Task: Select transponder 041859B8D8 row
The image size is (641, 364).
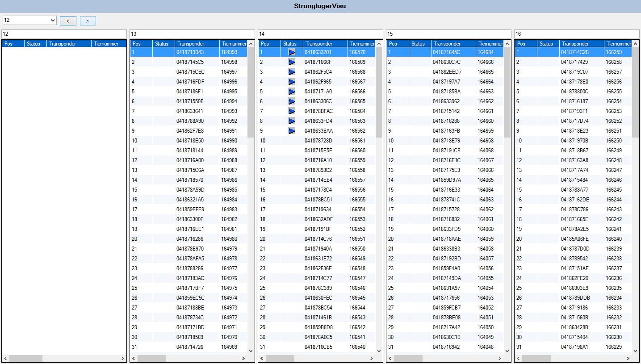Action: (x=317, y=327)
